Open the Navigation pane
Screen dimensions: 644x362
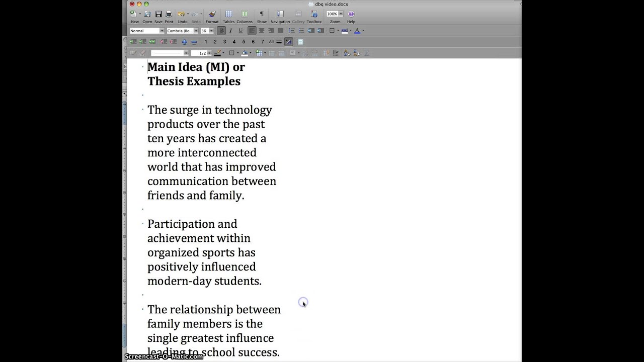280,14
